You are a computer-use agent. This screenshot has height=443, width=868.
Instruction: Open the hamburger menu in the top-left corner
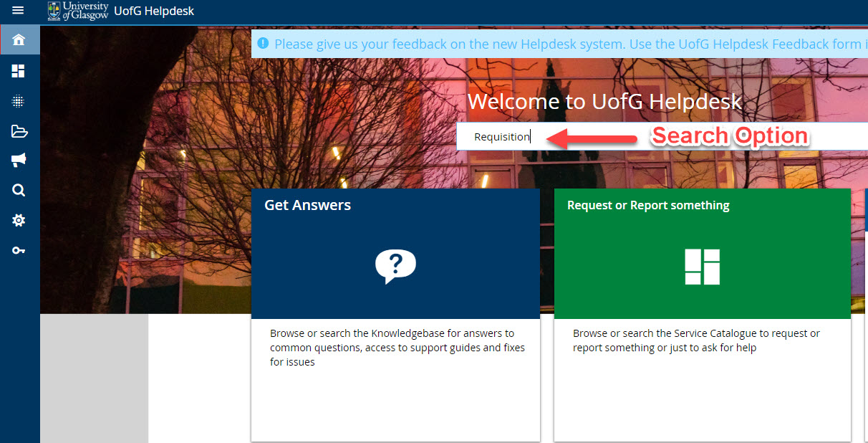tap(19, 11)
